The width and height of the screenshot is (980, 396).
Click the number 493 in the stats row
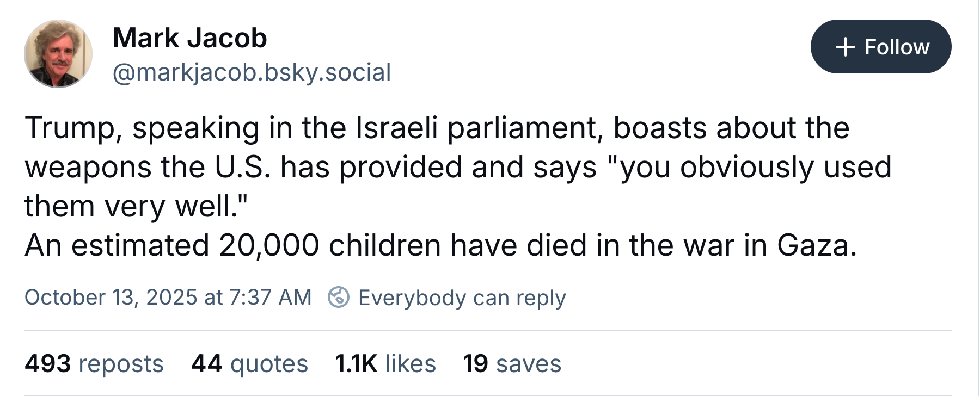click(48, 363)
